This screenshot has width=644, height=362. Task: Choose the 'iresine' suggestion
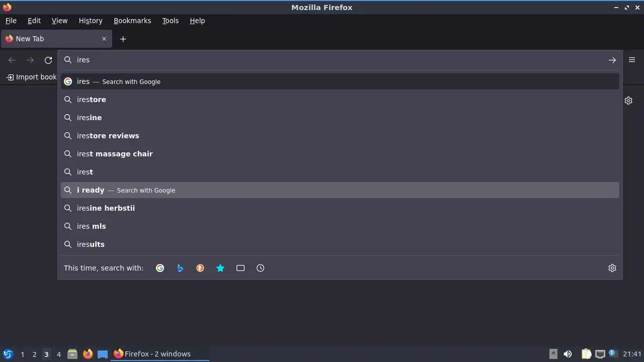[x=340, y=118]
